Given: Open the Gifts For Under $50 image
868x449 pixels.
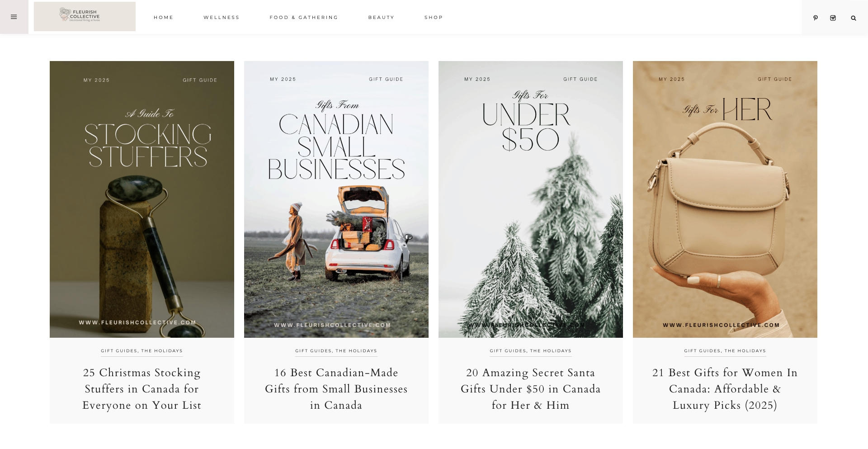Looking at the screenshot, I should point(531,199).
